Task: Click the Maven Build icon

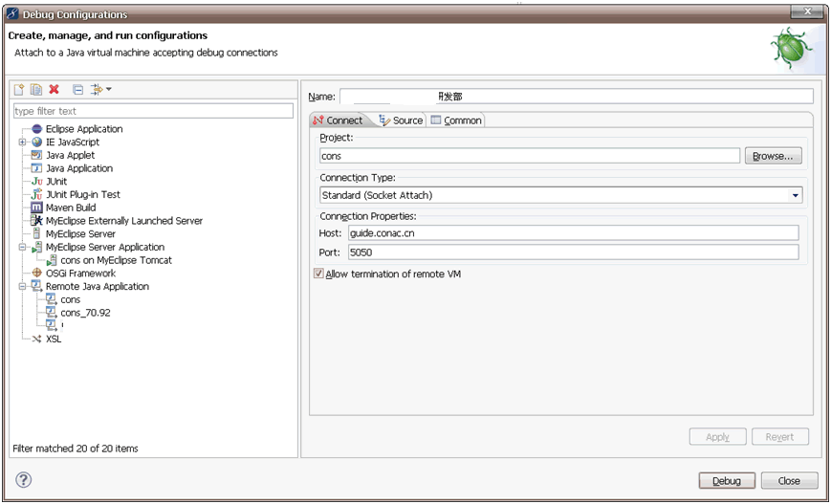Action: coord(36,208)
